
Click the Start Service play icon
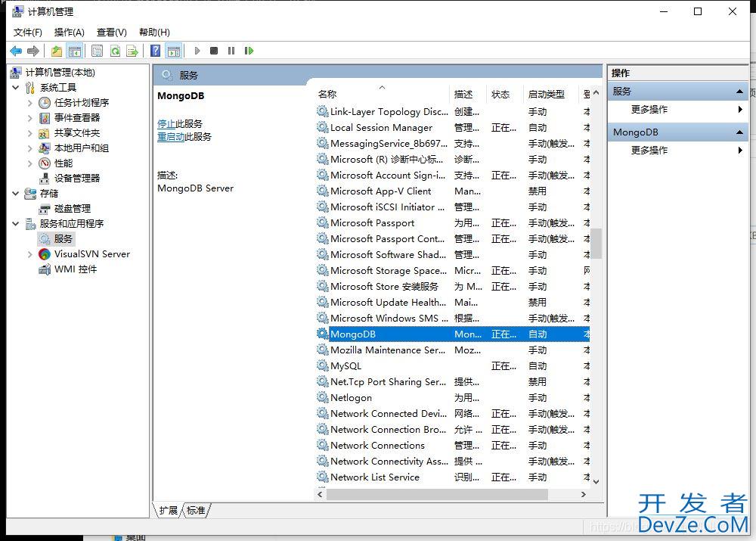click(197, 51)
